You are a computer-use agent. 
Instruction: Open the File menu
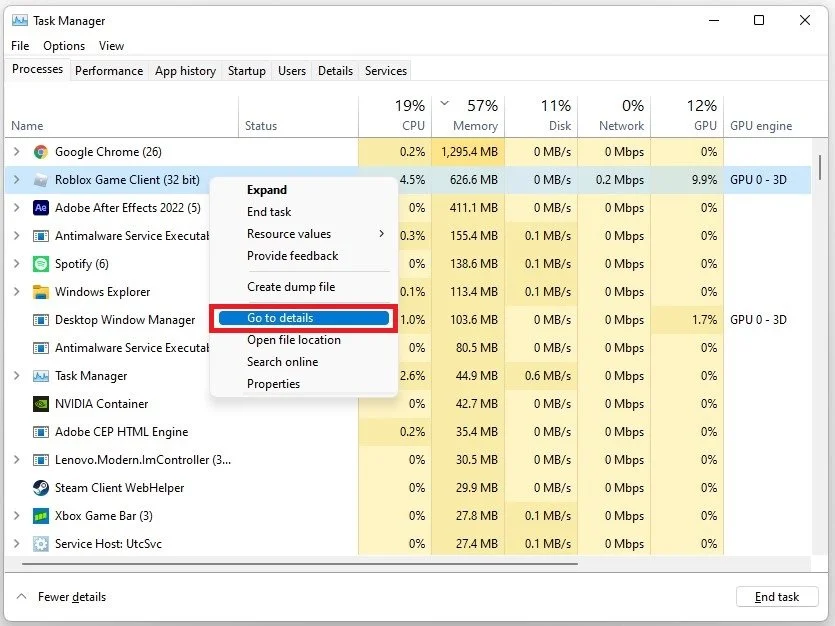pyautogui.click(x=20, y=46)
